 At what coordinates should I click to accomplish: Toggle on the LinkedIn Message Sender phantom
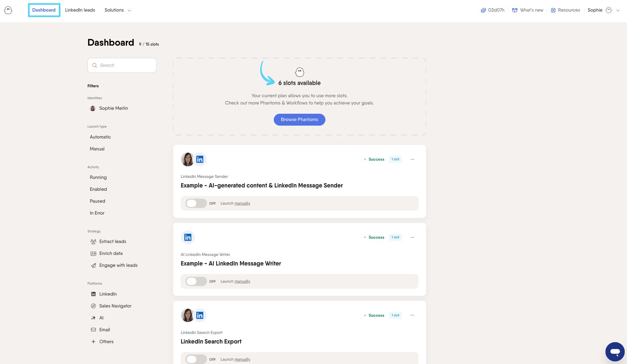pyautogui.click(x=196, y=203)
